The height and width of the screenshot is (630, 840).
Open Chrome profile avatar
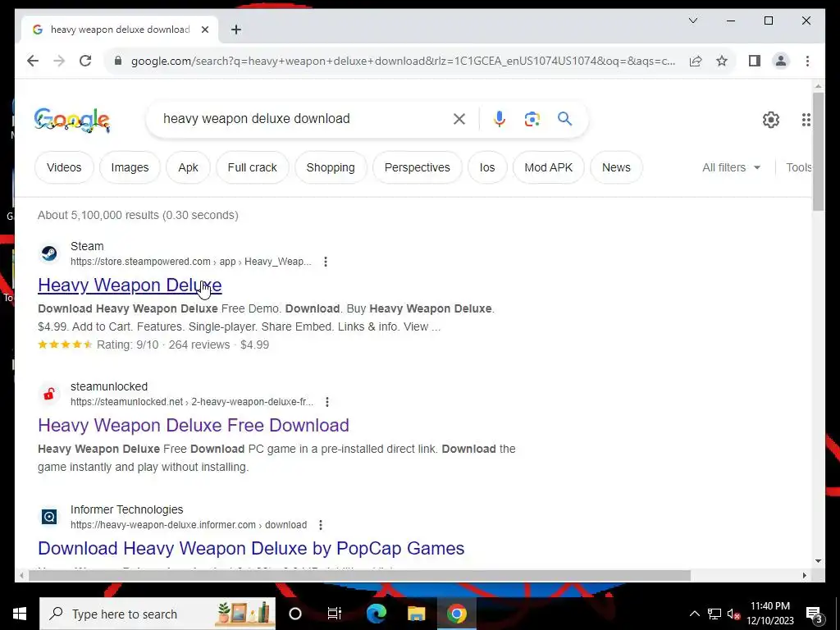pos(781,61)
